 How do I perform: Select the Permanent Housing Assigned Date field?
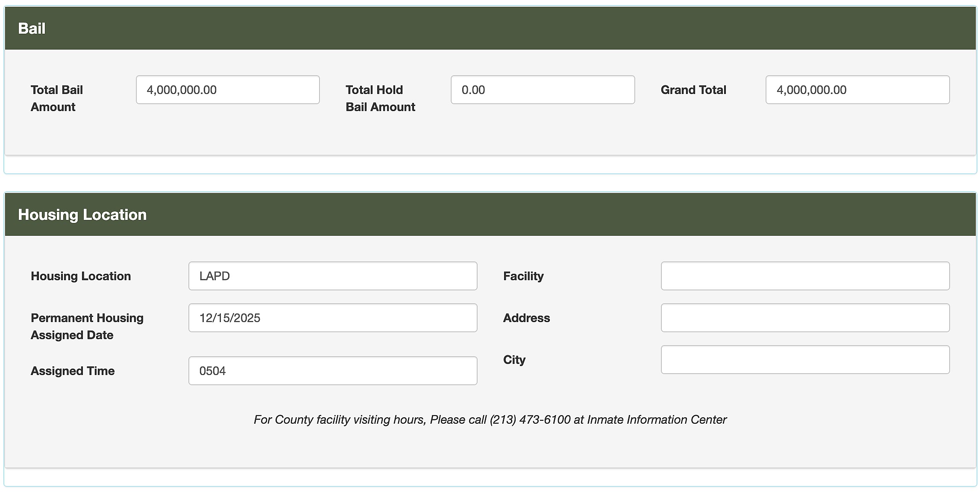(333, 318)
